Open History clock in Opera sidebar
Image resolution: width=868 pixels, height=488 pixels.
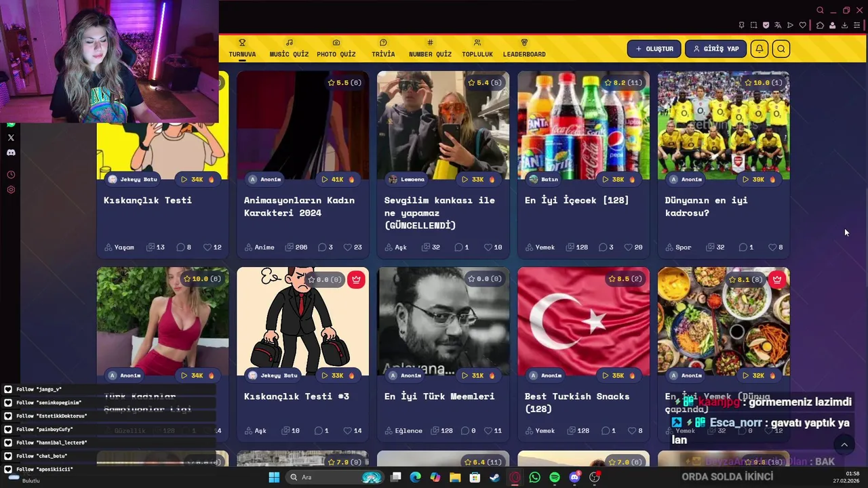[11, 175]
